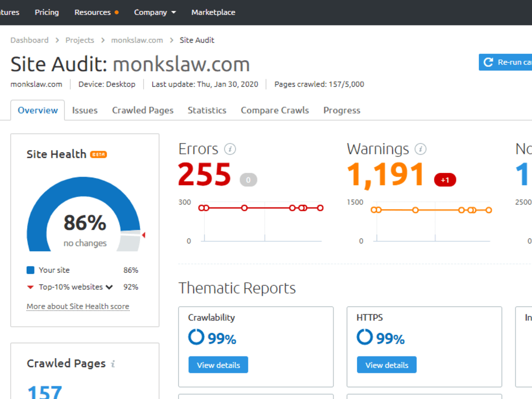Click the Crawled Pages info icon

[113, 364]
